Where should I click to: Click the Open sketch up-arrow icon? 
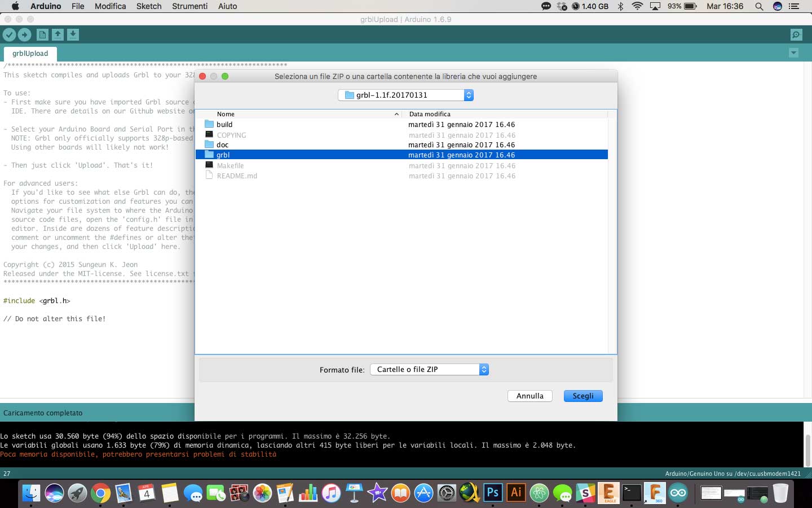coord(58,35)
